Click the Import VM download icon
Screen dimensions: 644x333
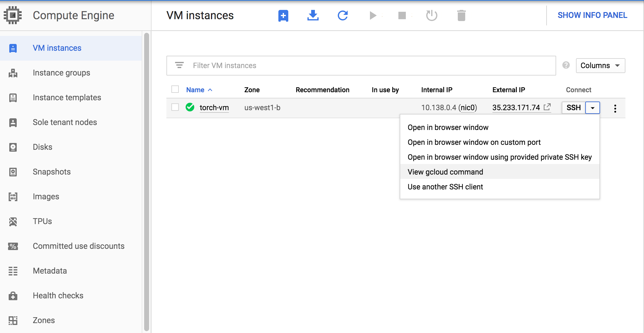click(313, 15)
